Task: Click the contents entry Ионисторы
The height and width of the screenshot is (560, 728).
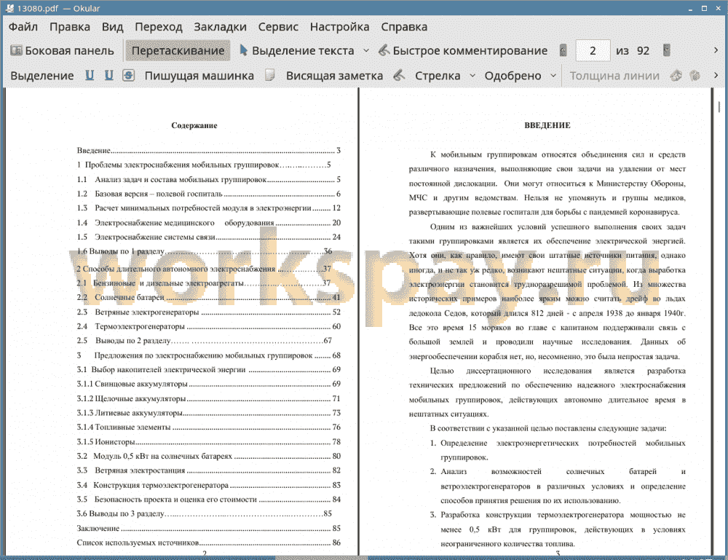Action: click(209, 441)
